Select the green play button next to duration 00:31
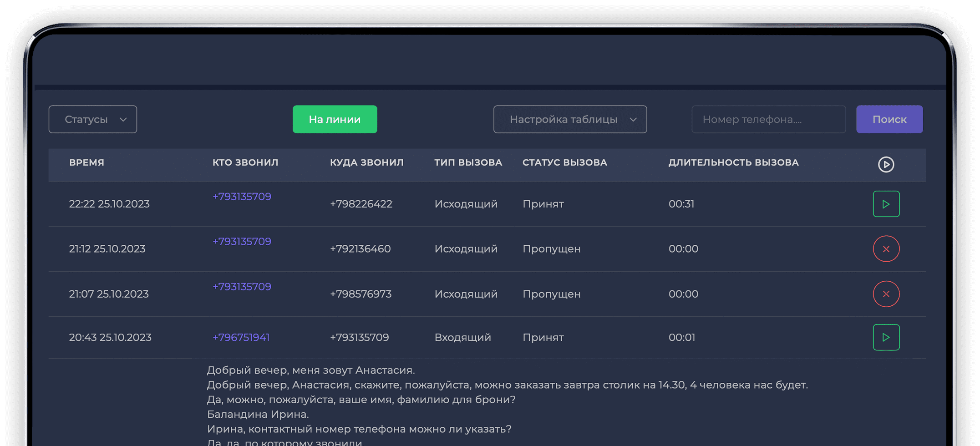This screenshot has height=446, width=980. 886,204
